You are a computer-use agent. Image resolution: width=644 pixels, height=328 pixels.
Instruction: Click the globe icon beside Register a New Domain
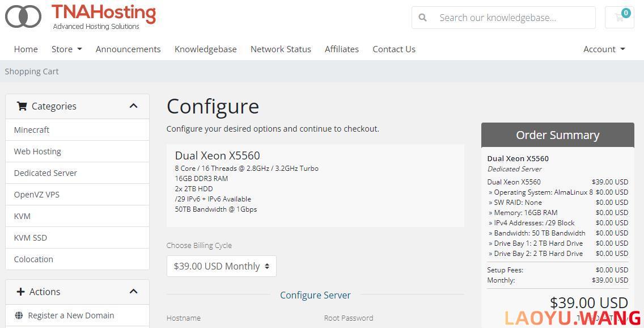click(19, 316)
